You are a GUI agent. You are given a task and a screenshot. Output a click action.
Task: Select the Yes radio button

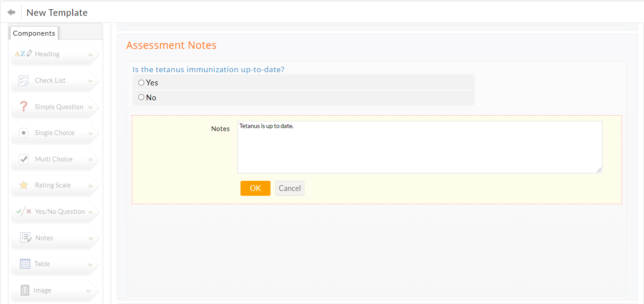(x=141, y=83)
